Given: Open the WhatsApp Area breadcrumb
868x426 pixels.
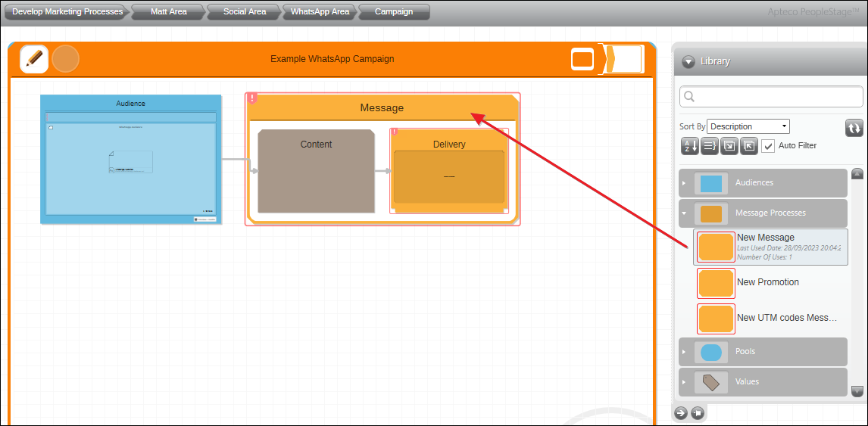Looking at the screenshot, I should (x=320, y=11).
